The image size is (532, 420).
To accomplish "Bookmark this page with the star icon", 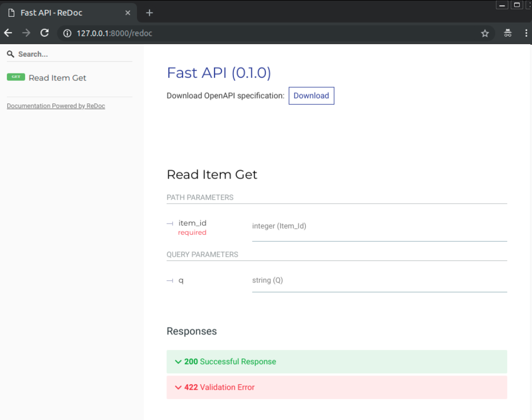I will [x=485, y=33].
